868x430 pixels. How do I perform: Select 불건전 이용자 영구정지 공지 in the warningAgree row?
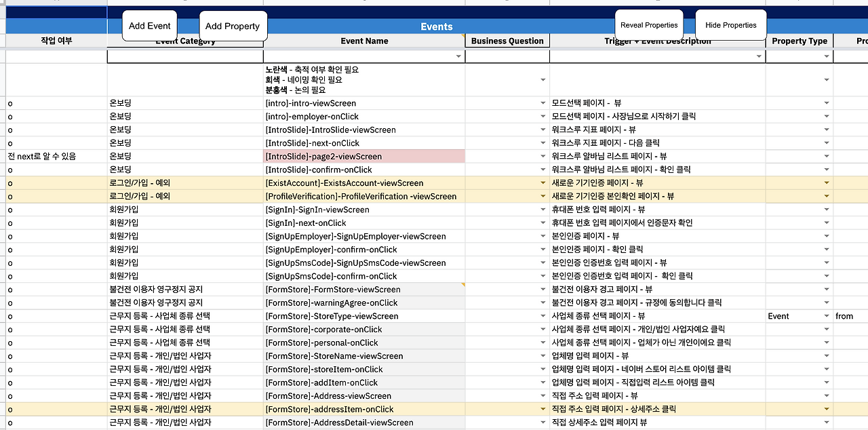pyautogui.click(x=185, y=303)
